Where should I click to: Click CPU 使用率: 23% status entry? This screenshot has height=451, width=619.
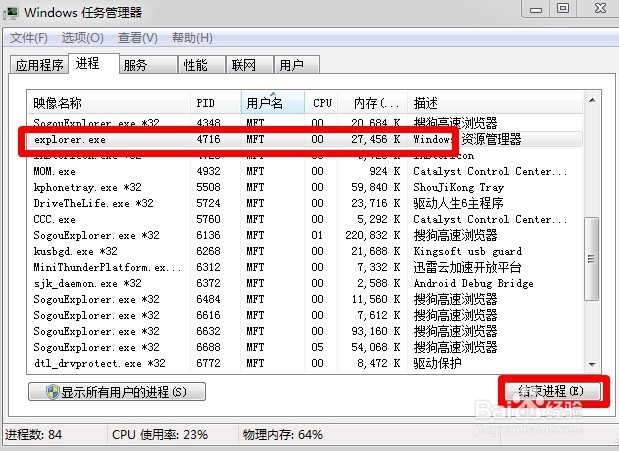pos(160,435)
